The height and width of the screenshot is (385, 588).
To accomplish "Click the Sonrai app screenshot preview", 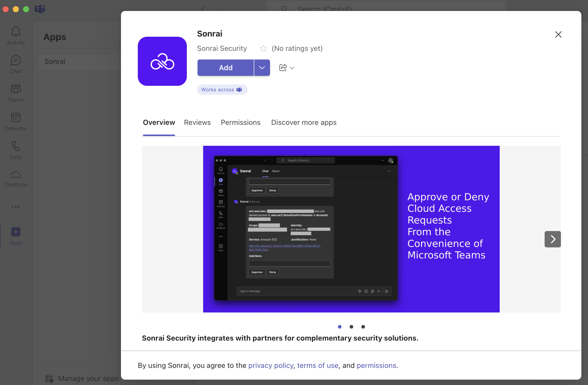I will point(351,229).
